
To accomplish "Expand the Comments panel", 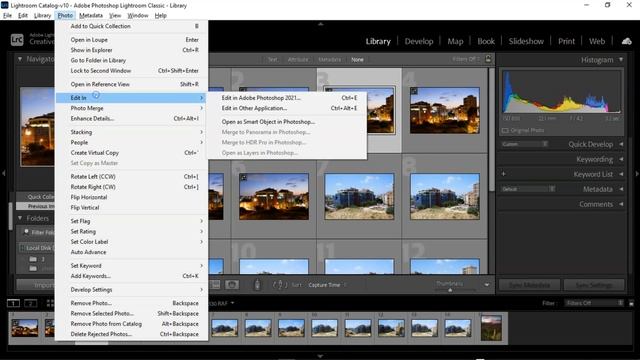I will 621,204.
